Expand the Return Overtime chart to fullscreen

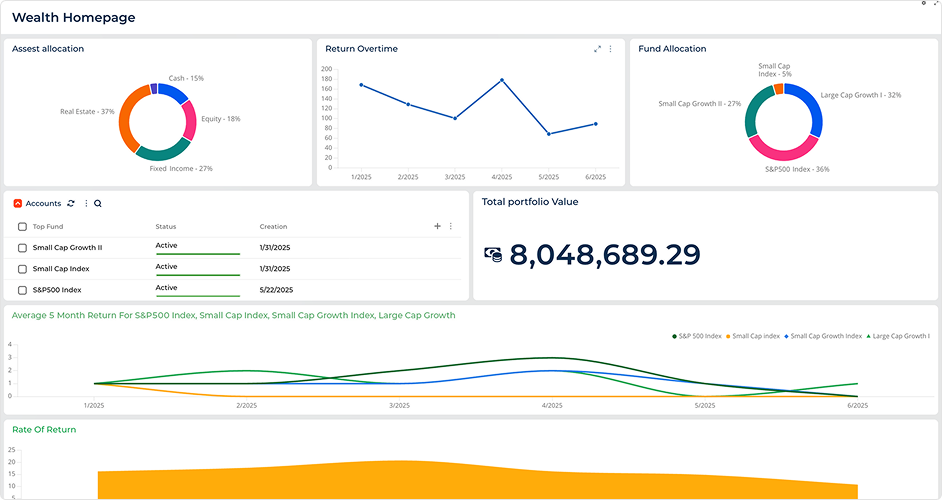tap(598, 48)
